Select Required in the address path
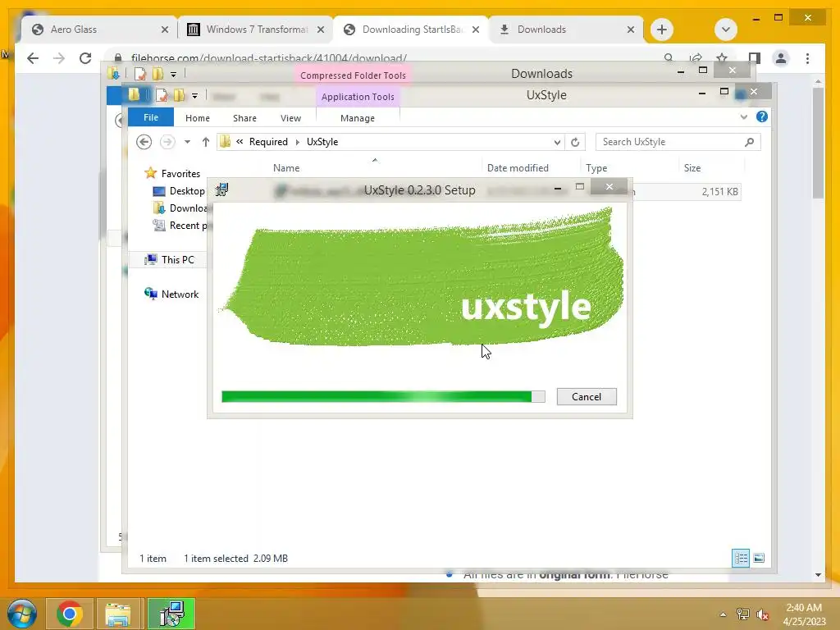 click(268, 142)
